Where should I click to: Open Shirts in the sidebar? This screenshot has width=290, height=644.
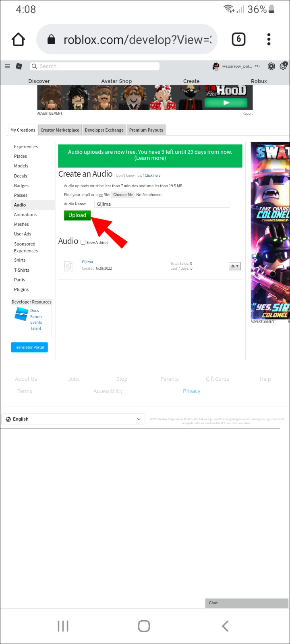[20, 260]
